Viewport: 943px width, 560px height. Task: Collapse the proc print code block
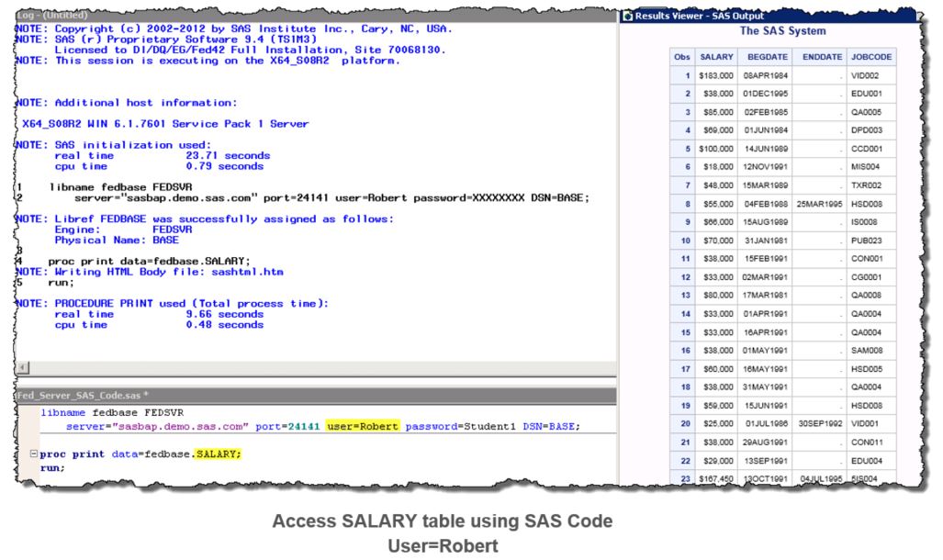(34, 454)
